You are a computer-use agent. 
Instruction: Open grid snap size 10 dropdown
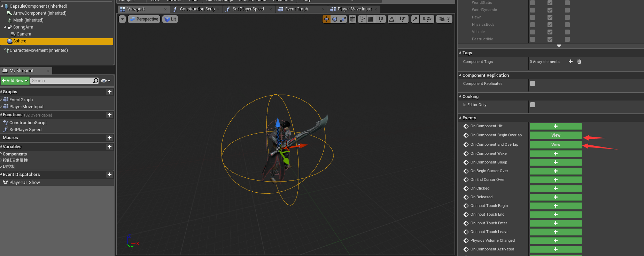click(381, 19)
